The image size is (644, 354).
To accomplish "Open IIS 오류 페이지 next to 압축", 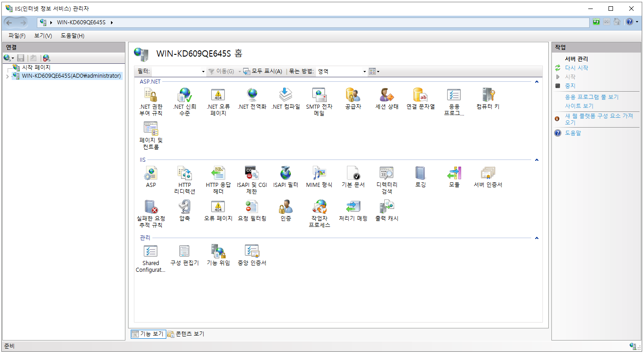I will 218,211.
